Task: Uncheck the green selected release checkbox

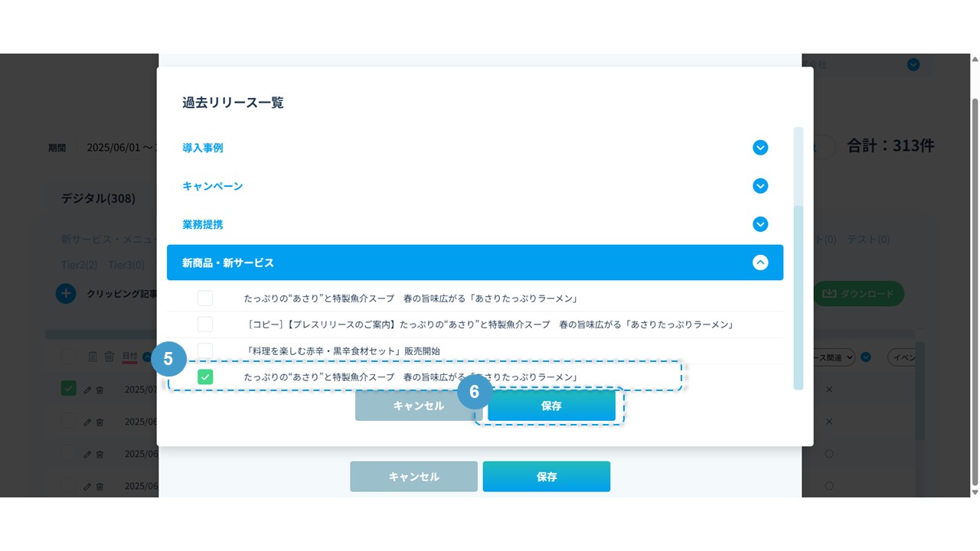Action: 205,377
